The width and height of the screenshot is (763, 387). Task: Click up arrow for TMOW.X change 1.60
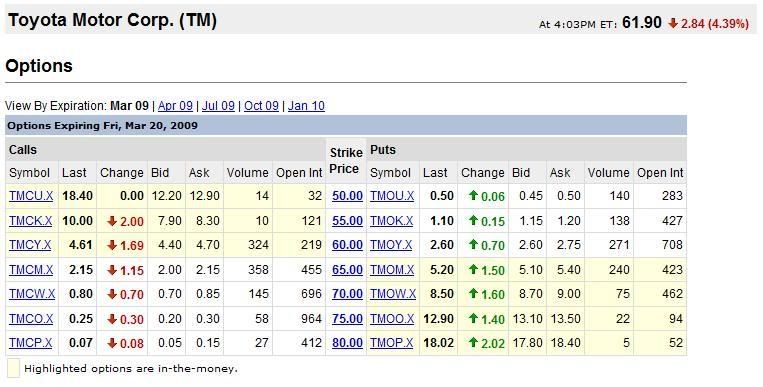[473, 294]
